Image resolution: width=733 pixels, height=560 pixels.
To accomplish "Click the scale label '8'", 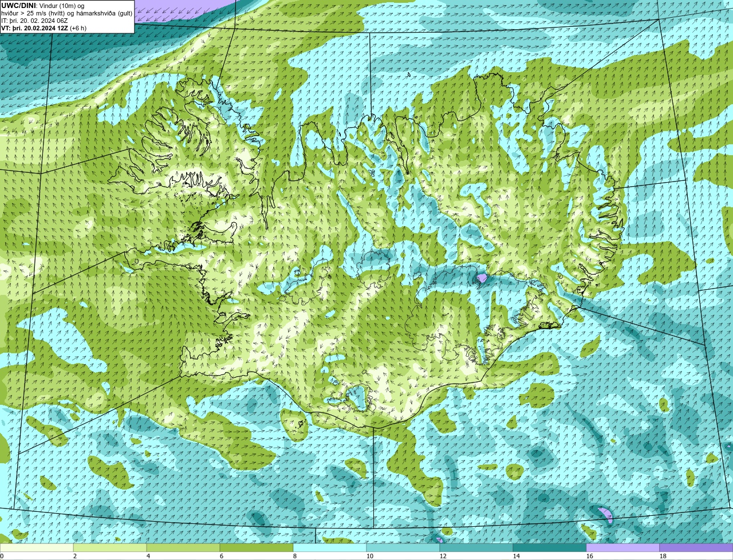I will [x=295, y=556].
